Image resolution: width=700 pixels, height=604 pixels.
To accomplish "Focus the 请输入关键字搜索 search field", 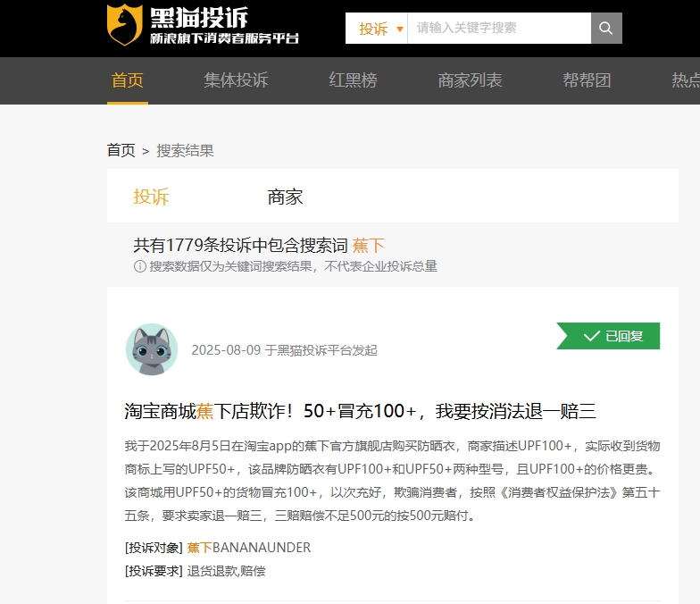I will [x=499, y=29].
